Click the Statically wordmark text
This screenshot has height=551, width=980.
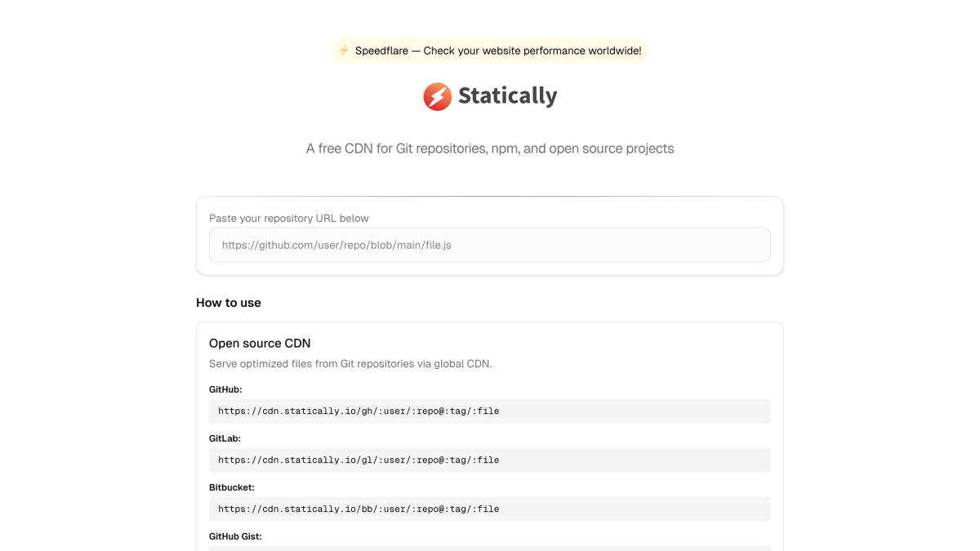(x=508, y=96)
